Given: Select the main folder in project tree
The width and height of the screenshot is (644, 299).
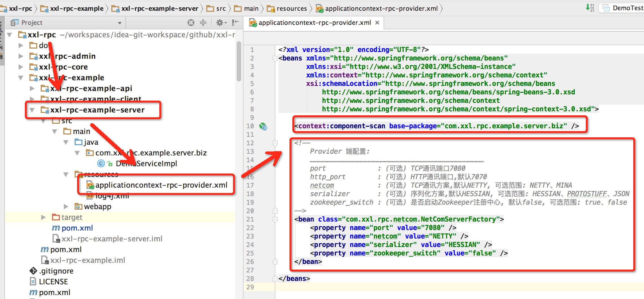Looking at the screenshot, I should (x=81, y=131).
